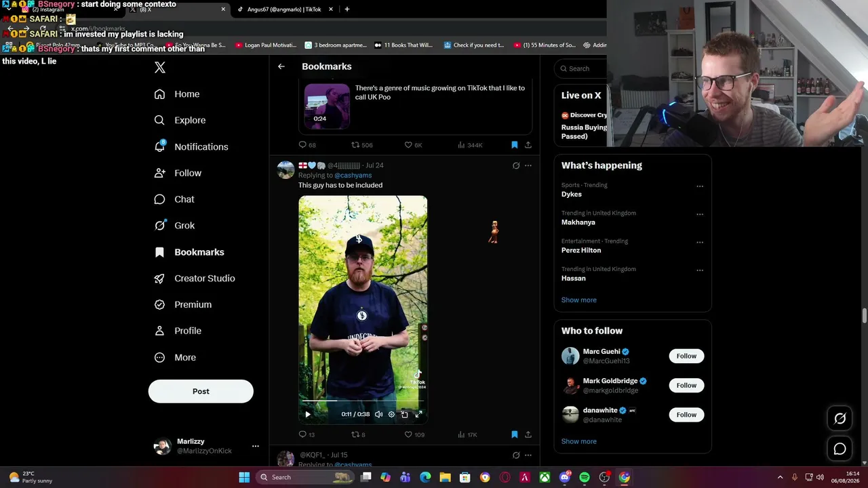This screenshot has height=488, width=868.
Task: Reply to the UK Poo post
Action: click(307, 145)
